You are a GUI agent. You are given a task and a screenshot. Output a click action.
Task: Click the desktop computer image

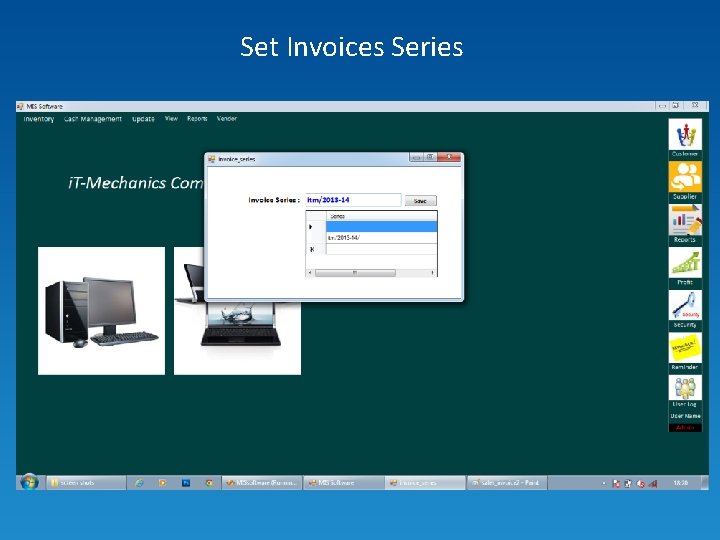(x=101, y=311)
